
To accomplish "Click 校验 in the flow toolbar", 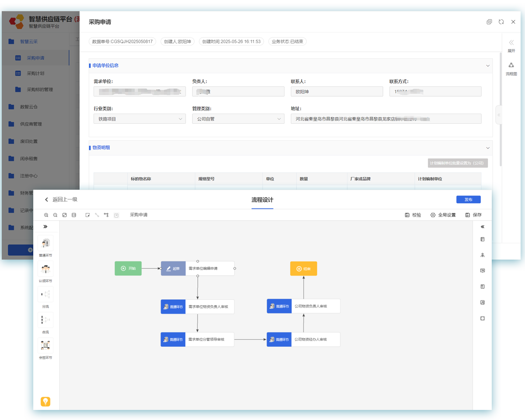I will (413, 215).
